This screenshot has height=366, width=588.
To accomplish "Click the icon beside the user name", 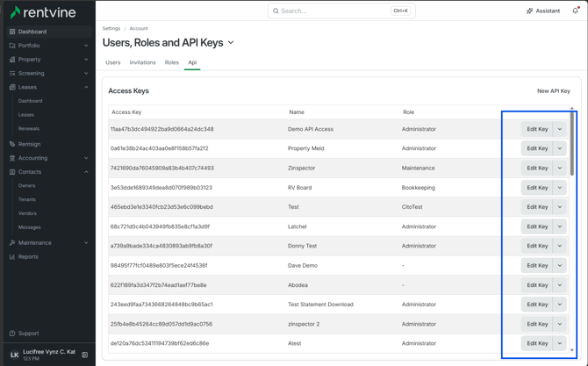I will pyautogui.click(x=85, y=355).
